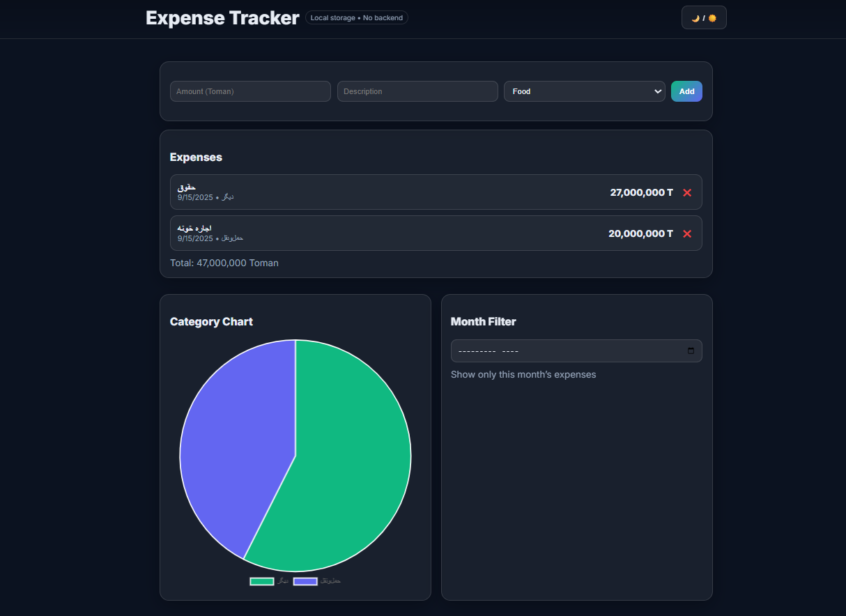Click the Local storage • No backend badge
846x616 pixels.
(x=357, y=17)
